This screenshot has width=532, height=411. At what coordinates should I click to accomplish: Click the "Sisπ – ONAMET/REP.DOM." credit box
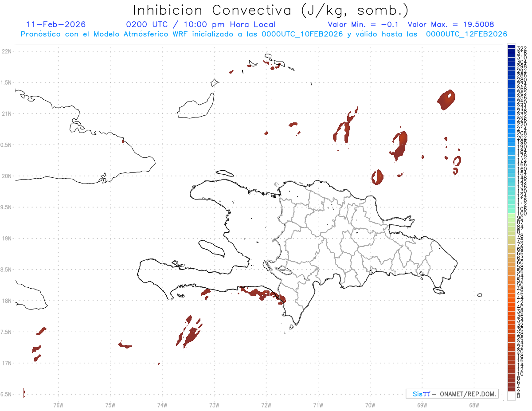pyautogui.click(x=452, y=394)
